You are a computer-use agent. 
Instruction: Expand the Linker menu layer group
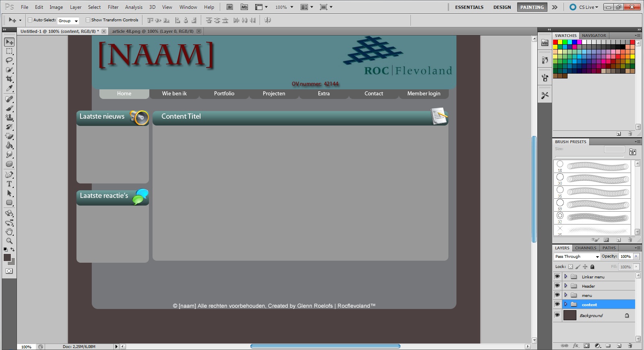click(566, 276)
